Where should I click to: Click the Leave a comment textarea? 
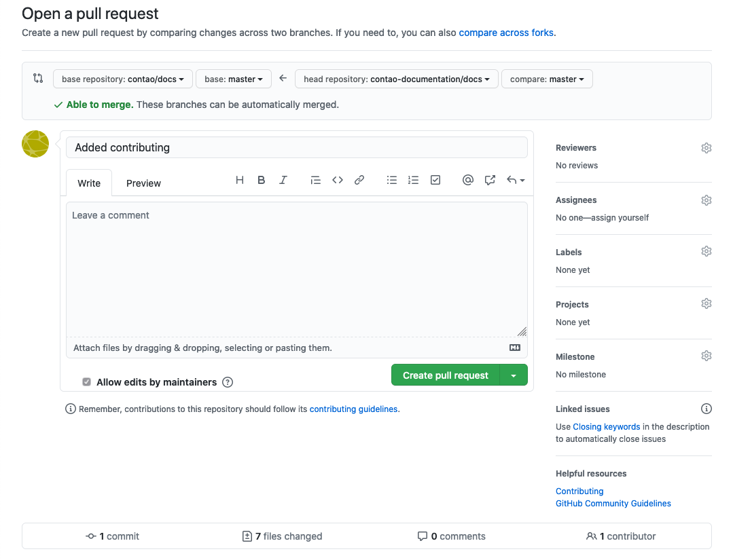point(297,269)
